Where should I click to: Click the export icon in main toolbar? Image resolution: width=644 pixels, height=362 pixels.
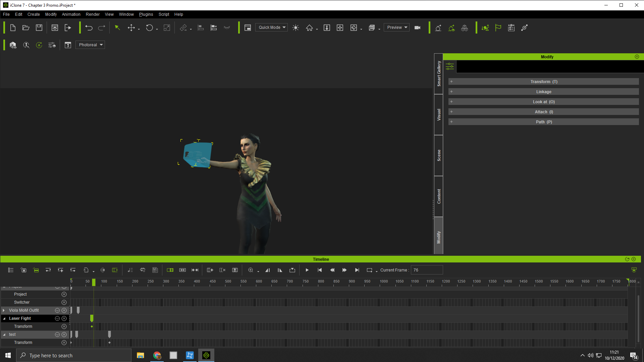point(68,28)
